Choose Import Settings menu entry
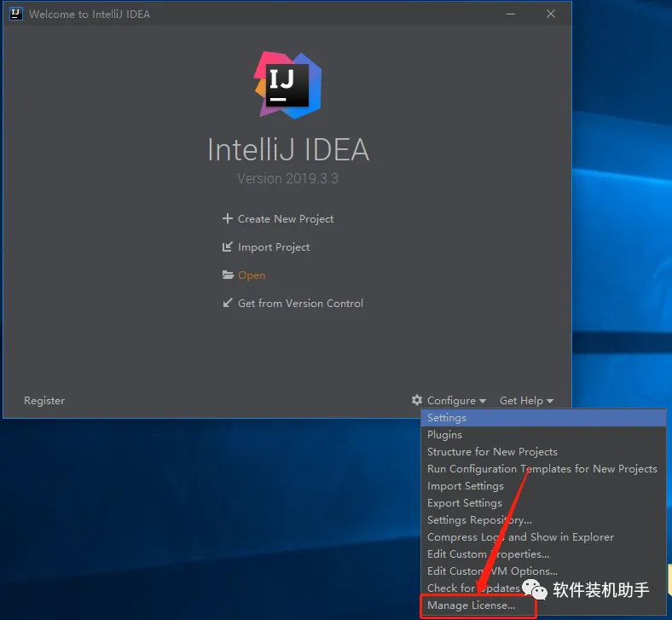Image resolution: width=672 pixels, height=620 pixels. pyautogui.click(x=543, y=486)
